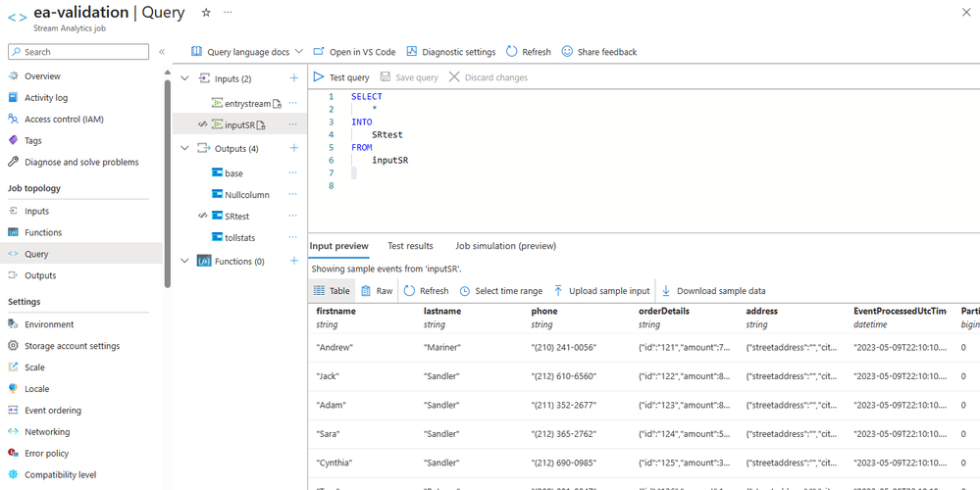Switch to the Test results tab
The width and height of the screenshot is (980, 490).
[410, 246]
